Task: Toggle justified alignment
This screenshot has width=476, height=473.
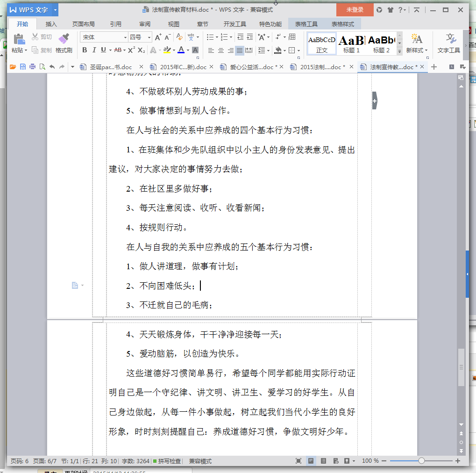Action: pyautogui.click(x=240, y=50)
